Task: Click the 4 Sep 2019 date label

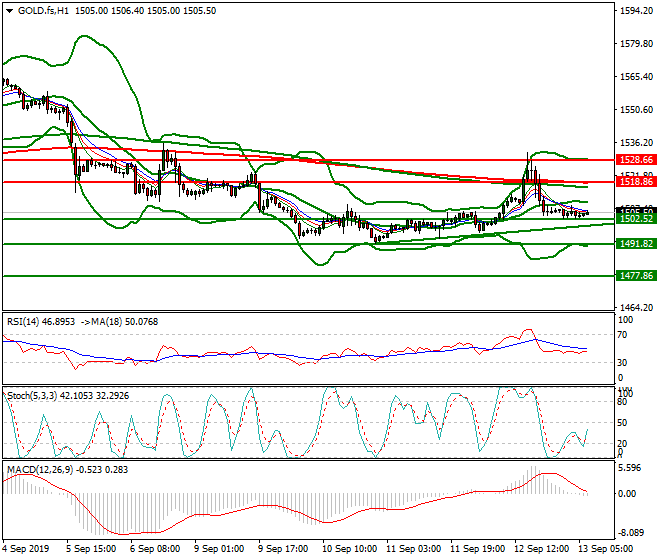Action: point(26,549)
